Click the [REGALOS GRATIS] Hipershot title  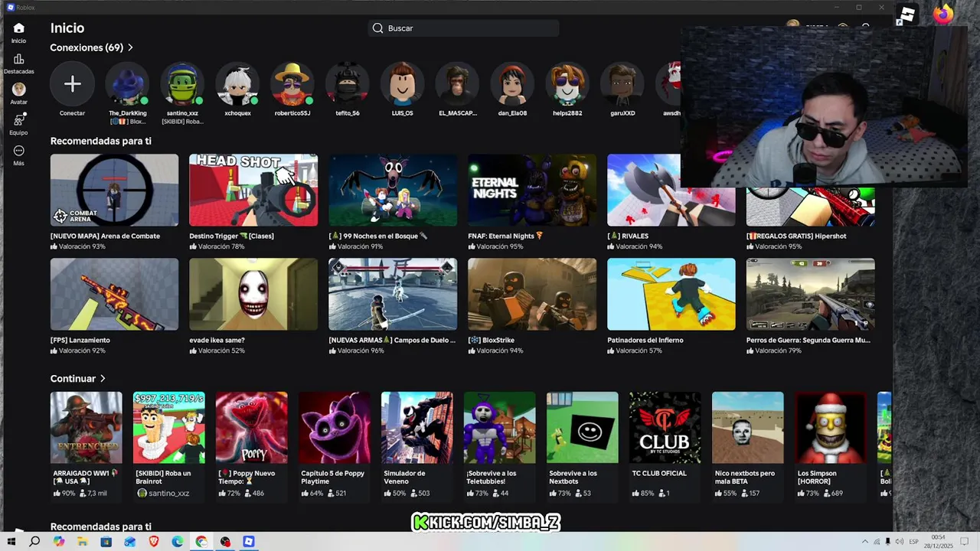(x=796, y=236)
